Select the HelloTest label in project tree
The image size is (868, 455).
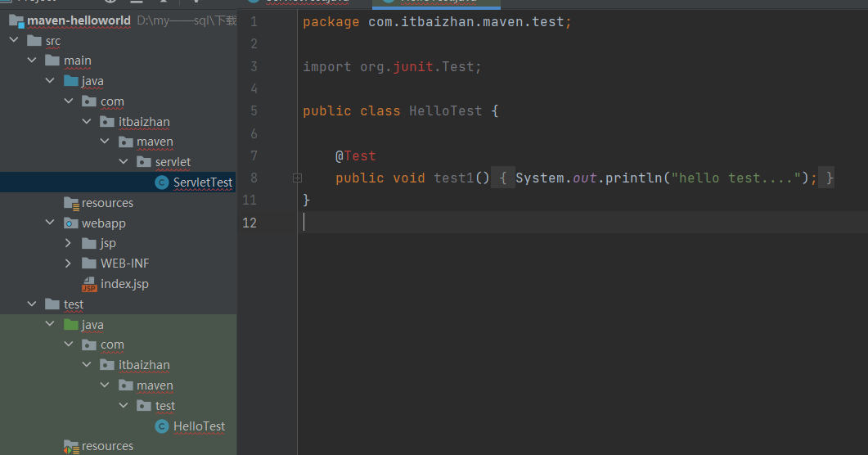pos(200,426)
